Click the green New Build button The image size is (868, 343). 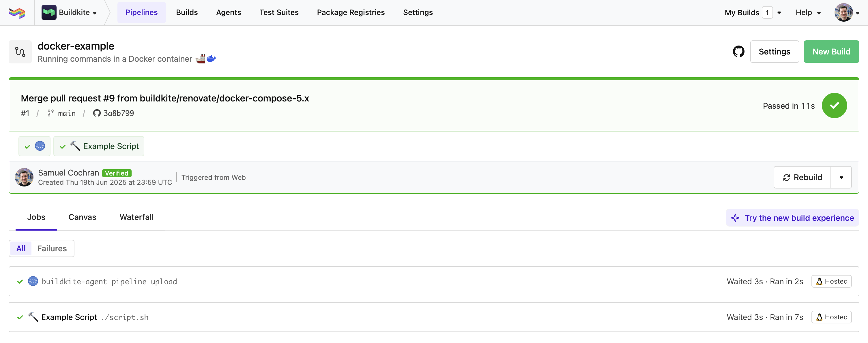(x=831, y=52)
